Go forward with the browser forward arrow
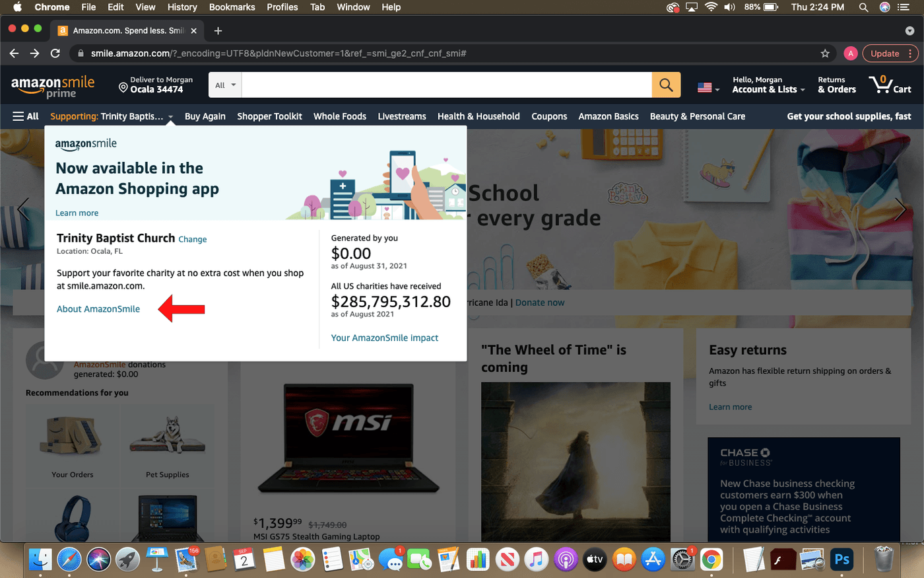This screenshot has height=578, width=924. coord(34,54)
